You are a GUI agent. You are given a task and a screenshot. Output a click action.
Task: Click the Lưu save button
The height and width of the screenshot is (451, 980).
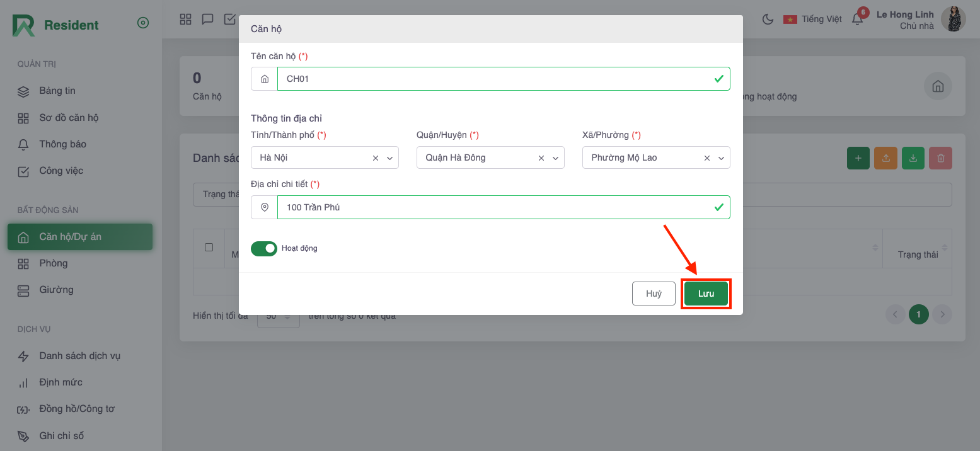tap(706, 294)
